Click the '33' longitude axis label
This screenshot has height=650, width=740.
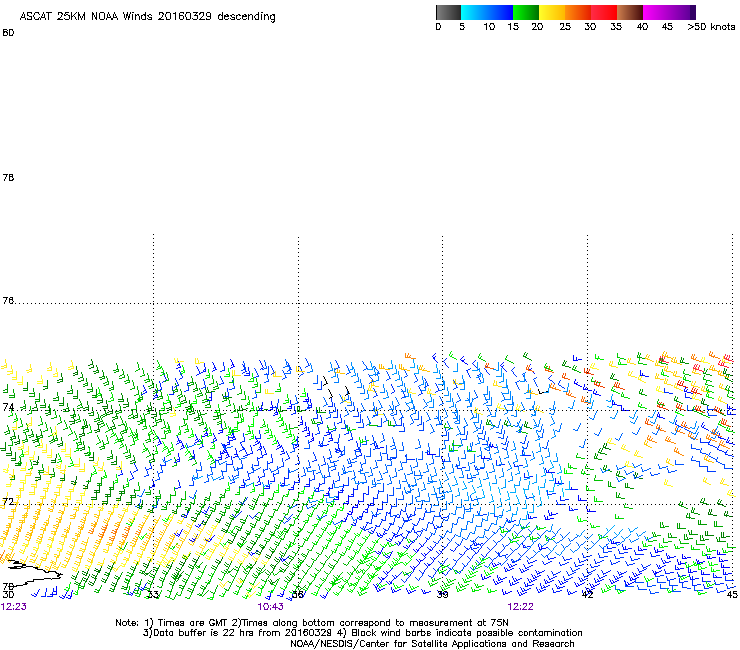[x=152, y=595]
